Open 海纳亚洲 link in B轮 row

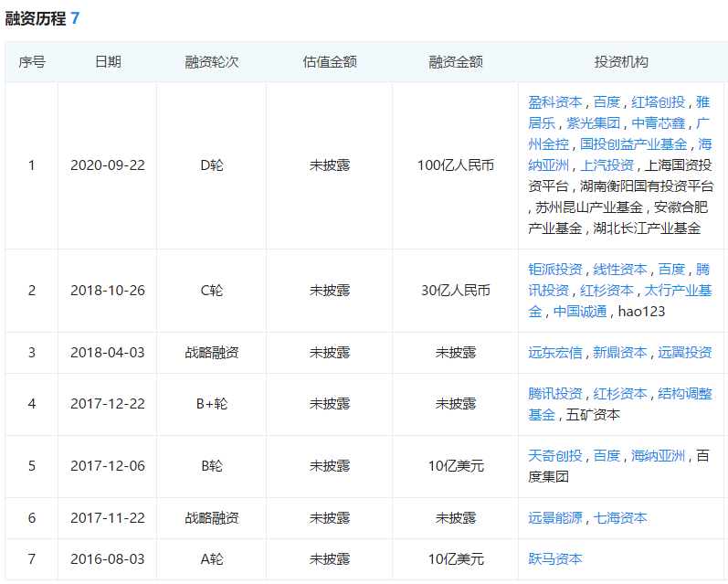658,456
